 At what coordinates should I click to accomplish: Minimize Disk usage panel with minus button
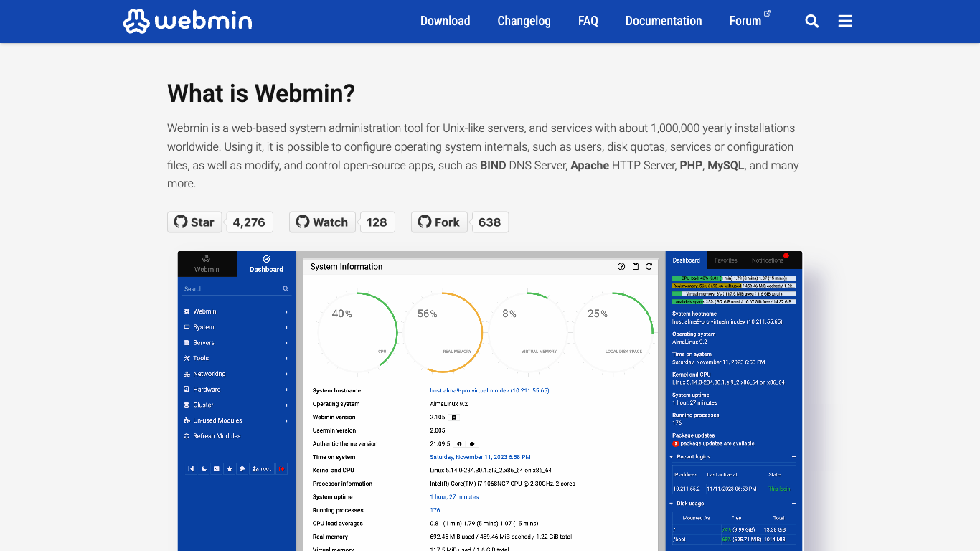coord(793,503)
